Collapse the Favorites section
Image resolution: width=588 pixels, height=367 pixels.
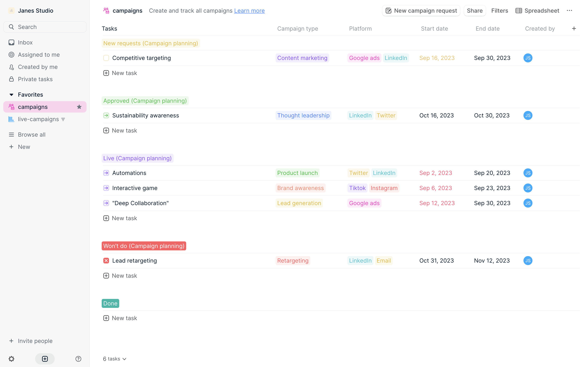(x=11, y=95)
